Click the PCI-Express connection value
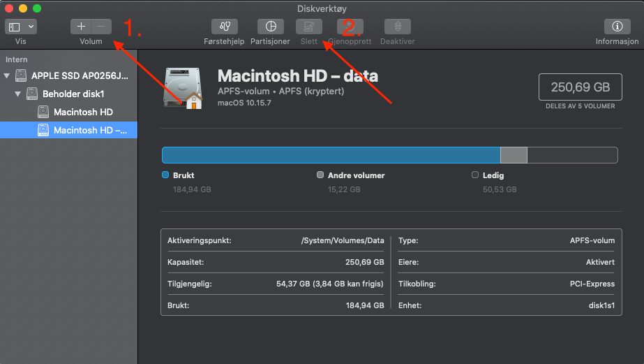644x364 pixels. pos(592,284)
